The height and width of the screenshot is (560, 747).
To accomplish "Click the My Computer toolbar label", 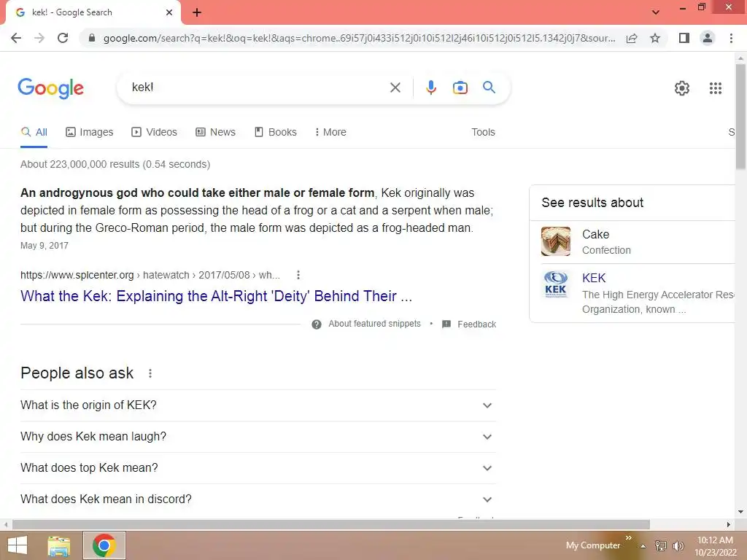I will click(593, 545).
